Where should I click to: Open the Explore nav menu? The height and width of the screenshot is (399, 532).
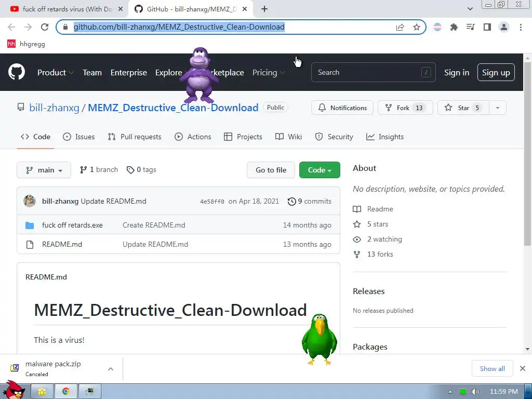click(x=169, y=72)
